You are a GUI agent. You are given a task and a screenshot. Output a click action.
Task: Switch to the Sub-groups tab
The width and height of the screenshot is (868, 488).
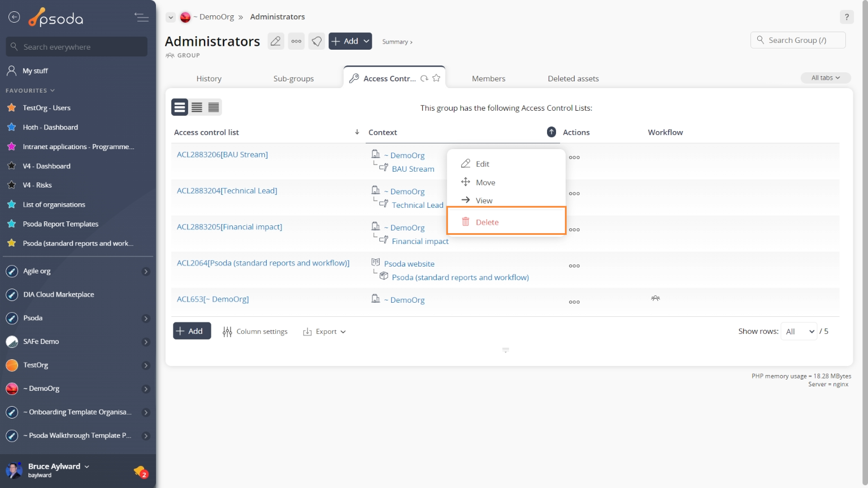293,79
